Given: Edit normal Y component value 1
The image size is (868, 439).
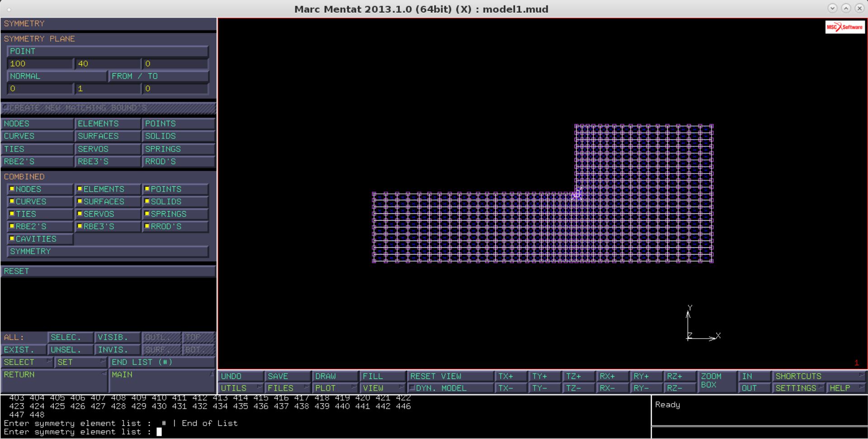Looking at the screenshot, I should pos(108,89).
